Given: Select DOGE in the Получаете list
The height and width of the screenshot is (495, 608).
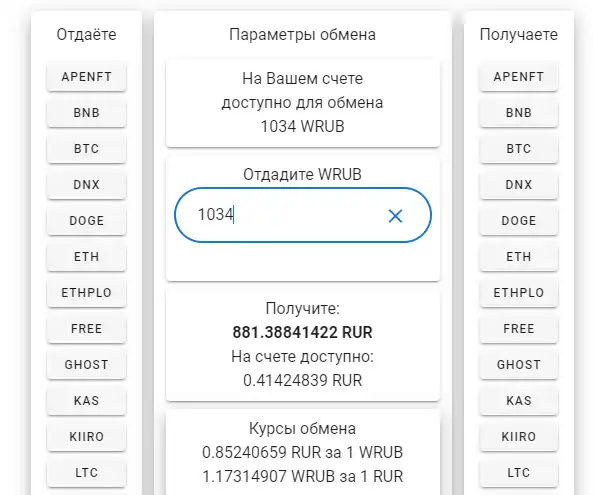Looking at the screenshot, I should pos(519,221).
